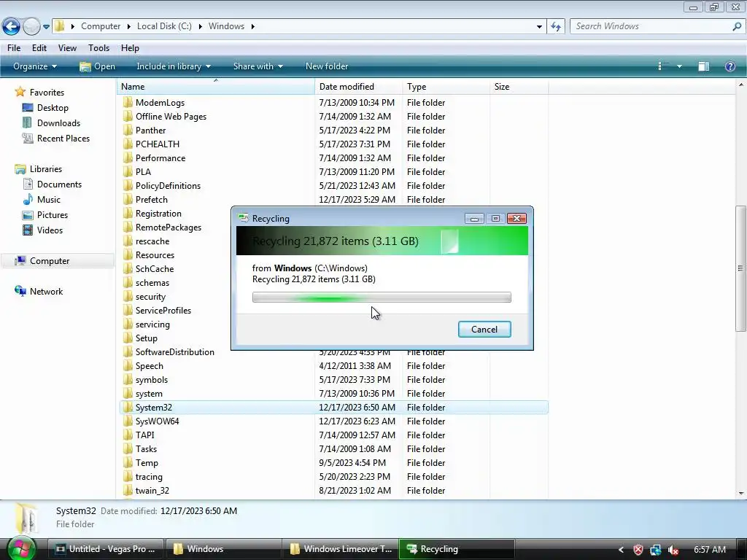Click the Refresh button beside address bar
The image size is (747, 560).
click(555, 26)
